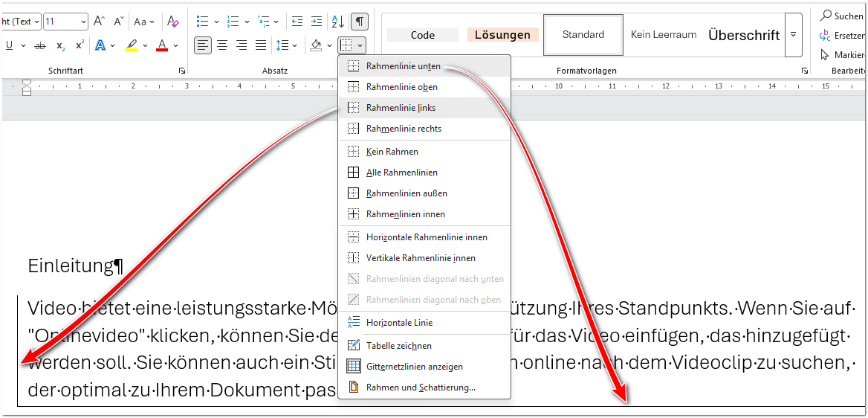Screen dimensions: 868x418
Task: Click the Increase Font Size icon
Action: (x=99, y=22)
